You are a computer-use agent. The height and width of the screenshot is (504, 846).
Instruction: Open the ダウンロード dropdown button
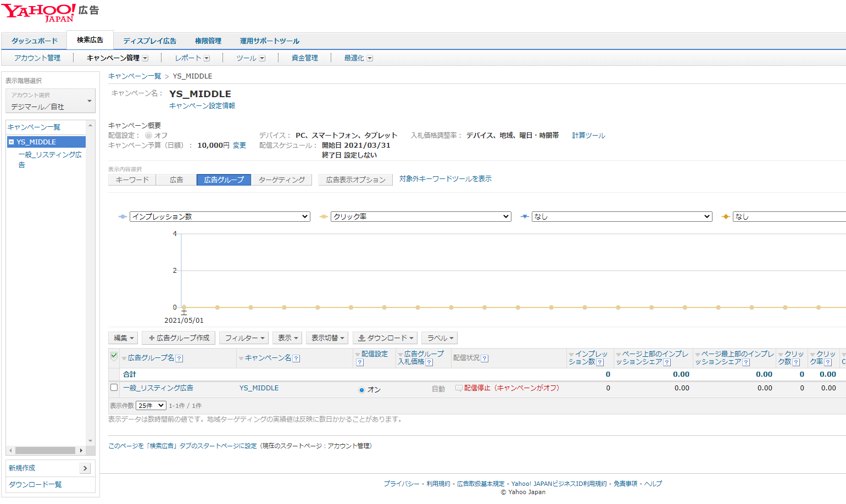385,338
